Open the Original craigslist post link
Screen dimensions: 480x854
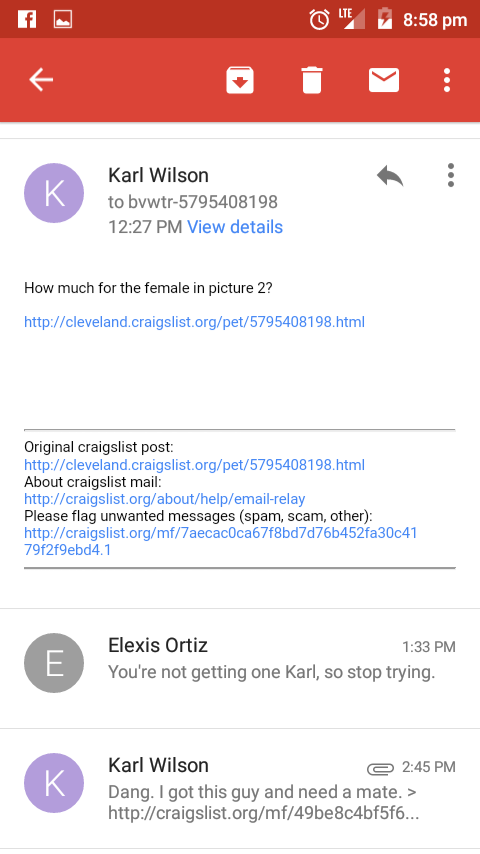(x=195, y=465)
